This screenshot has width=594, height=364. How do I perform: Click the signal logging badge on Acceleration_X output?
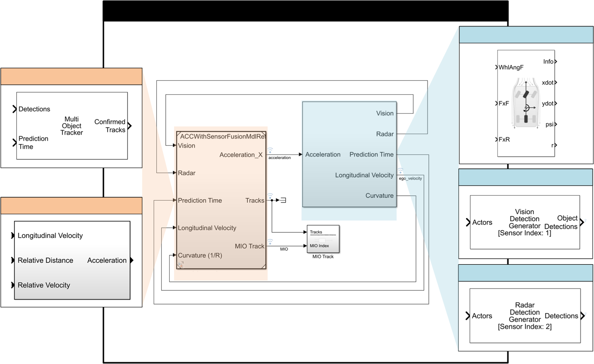(x=270, y=150)
